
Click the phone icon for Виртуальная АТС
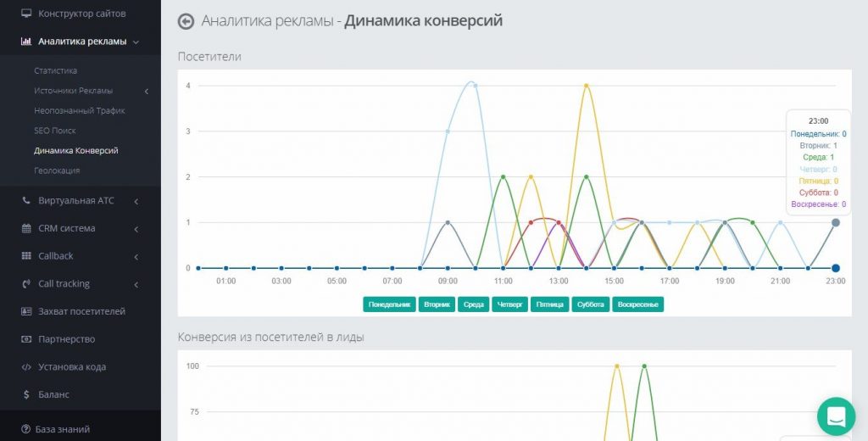click(26, 200)
